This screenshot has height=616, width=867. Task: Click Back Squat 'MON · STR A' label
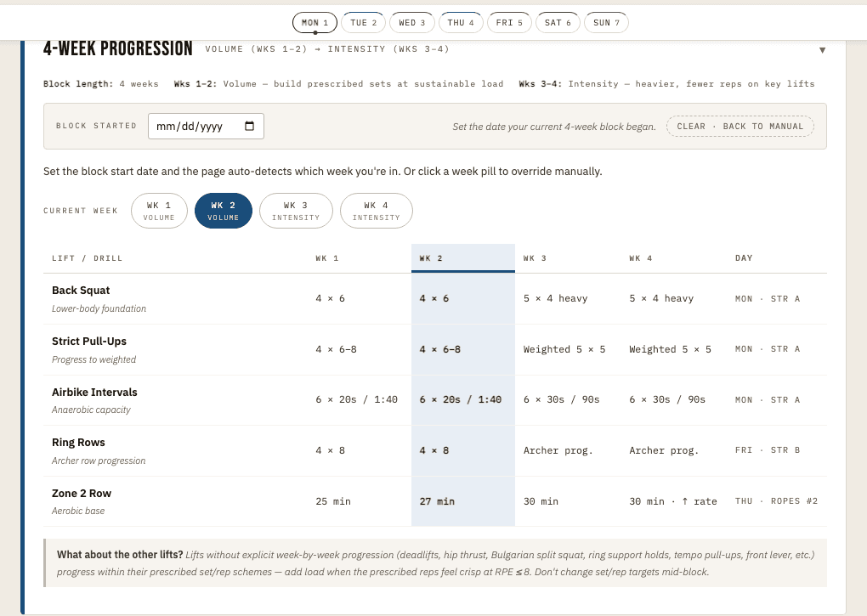(x=768, y=298)
